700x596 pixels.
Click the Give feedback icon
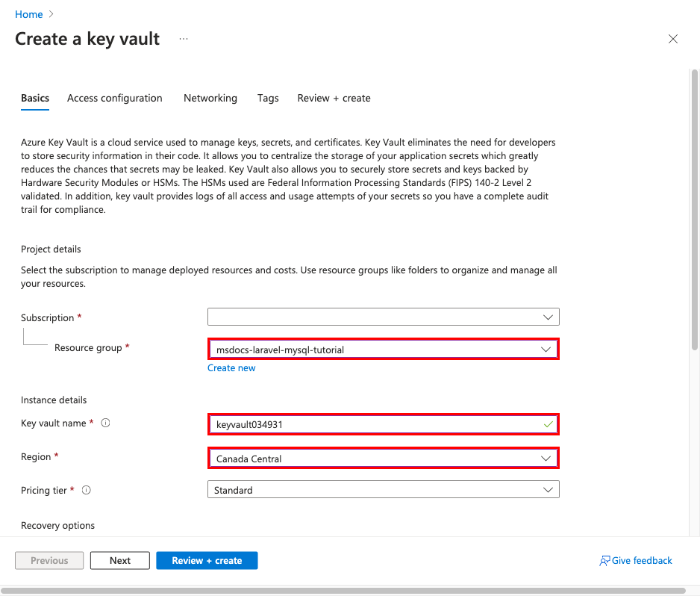(x=604, y=560)
